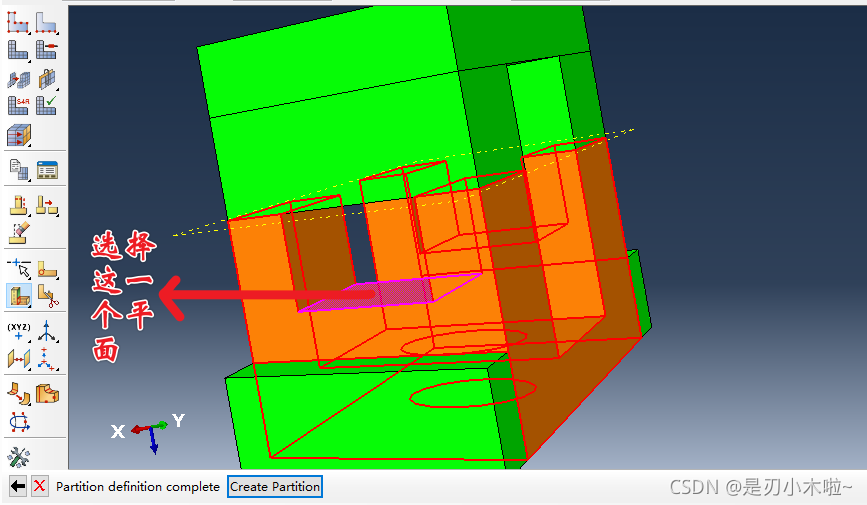This screenshot has width=867, height=505.
Task: Click the Create Partition button
Action: [275, 487]
